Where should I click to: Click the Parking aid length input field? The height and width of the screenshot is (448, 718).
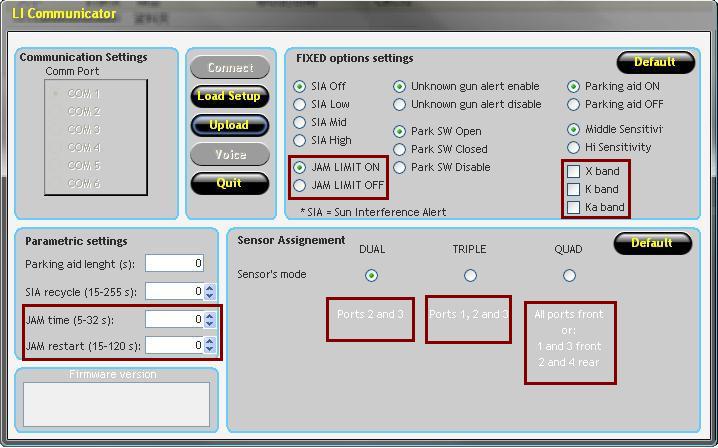coord(174,264)
